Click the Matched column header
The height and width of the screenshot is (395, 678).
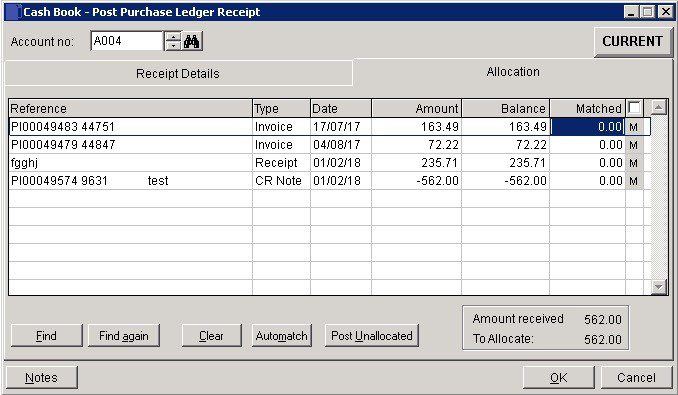[587, 108]
